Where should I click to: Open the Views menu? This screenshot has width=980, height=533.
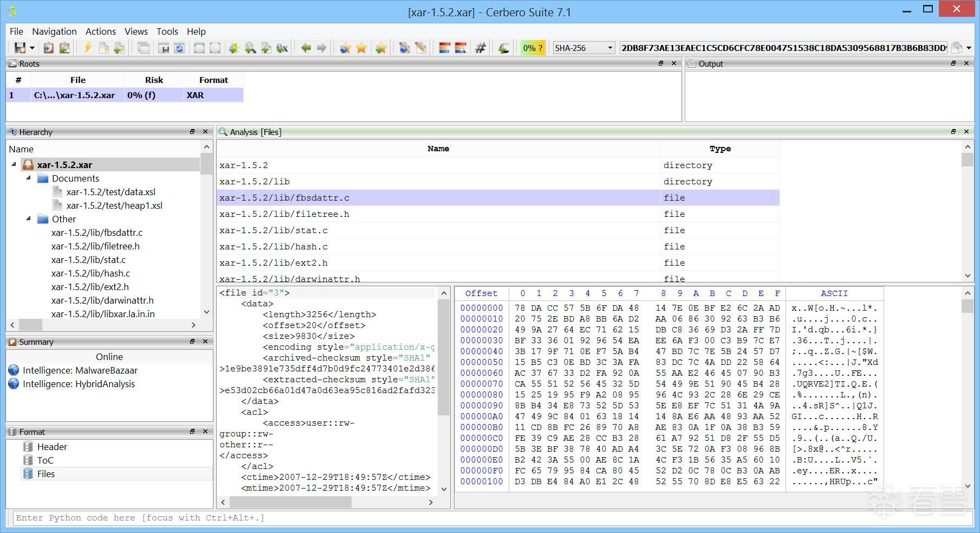point(136,31)
